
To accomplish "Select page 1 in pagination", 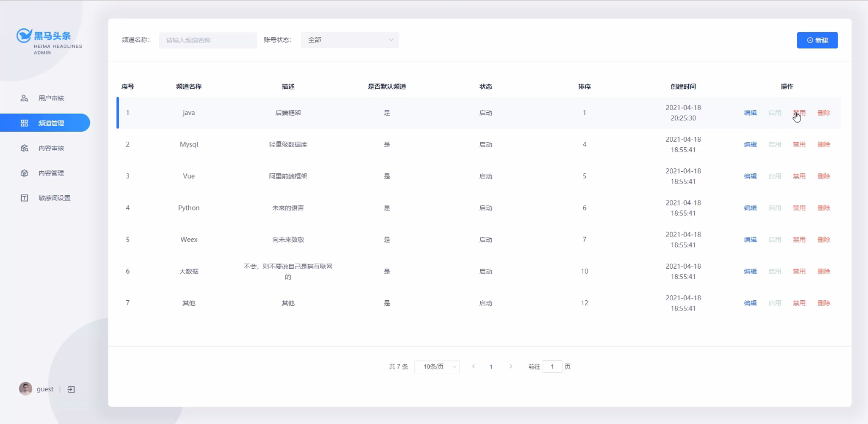I will click(491, 367).
